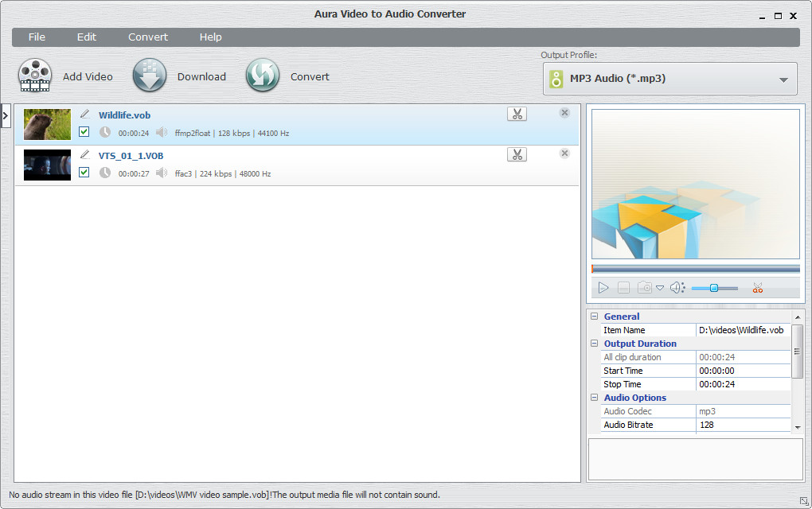Viewport: 812px width, 509px height.
Task: Uncheck the Wildlife.vob checkbox
Action: coord(84,131)
